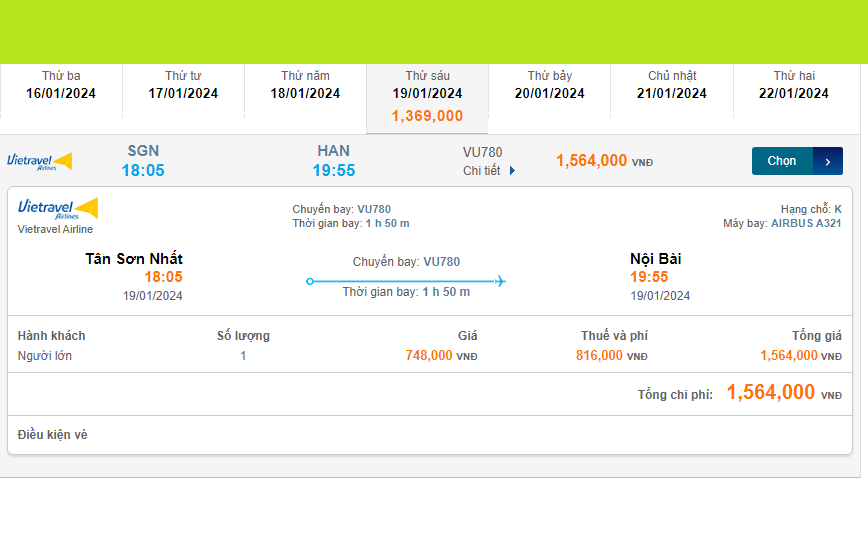868x542 pixels.
Task: Open the Chi tiết flight details link
Action: point(482,171)
